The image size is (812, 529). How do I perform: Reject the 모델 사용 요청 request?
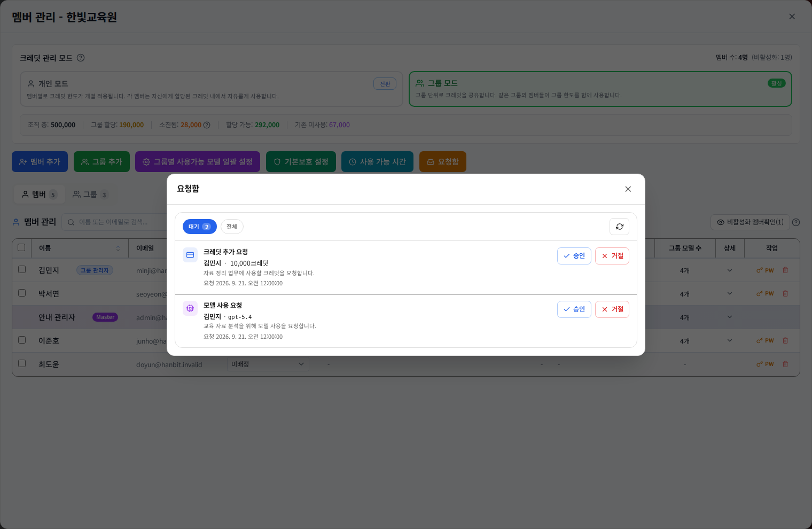point(612,309)
